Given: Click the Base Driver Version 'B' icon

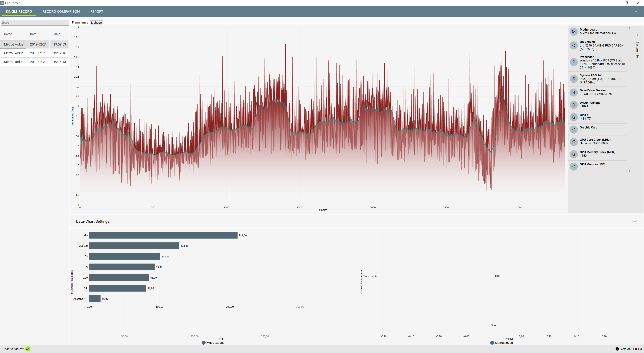Looking at the screenshot, I should 574,92.
